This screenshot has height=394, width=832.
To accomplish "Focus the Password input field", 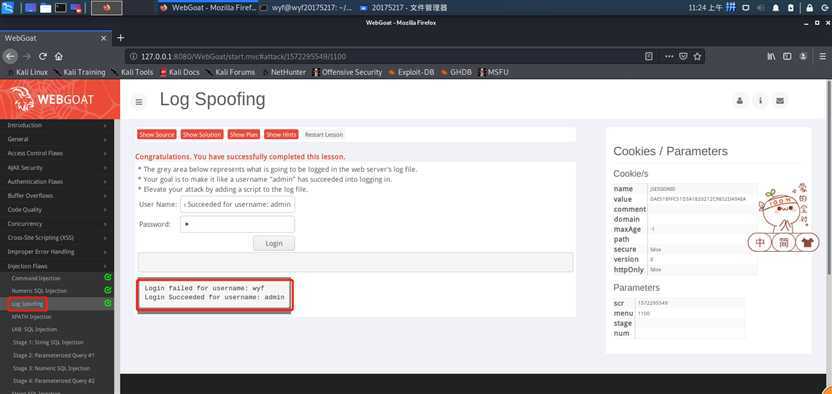I will click(x=237, y=224).
